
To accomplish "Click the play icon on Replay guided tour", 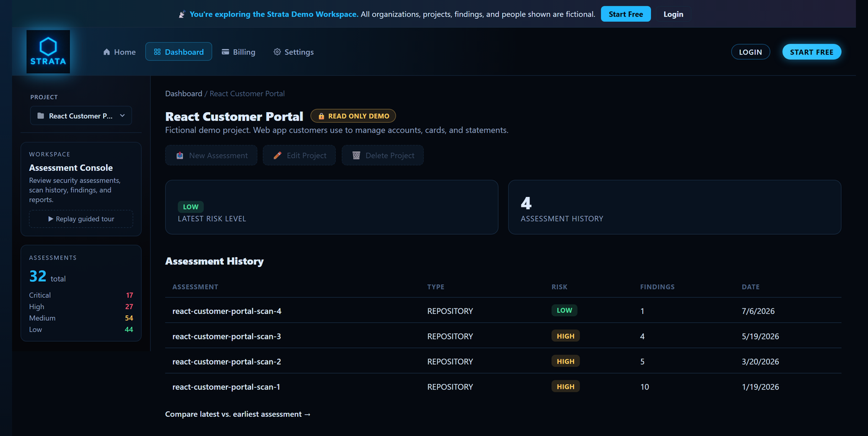I will coord(51,219).
